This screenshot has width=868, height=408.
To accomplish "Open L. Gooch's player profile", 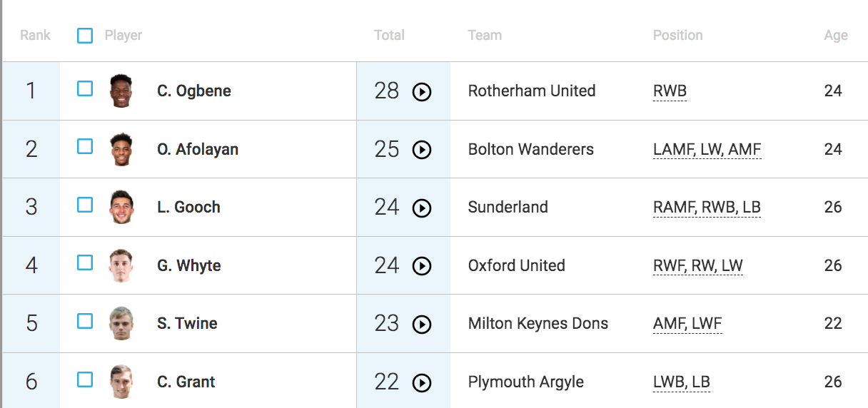I will click(x=188, y=208).
